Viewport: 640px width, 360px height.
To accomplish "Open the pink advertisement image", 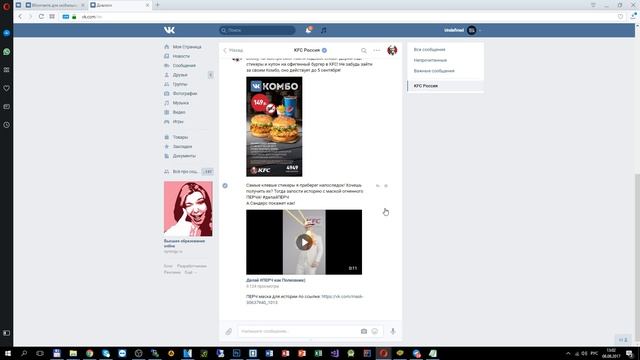I will pyautogui.click(x=188, y=209).
